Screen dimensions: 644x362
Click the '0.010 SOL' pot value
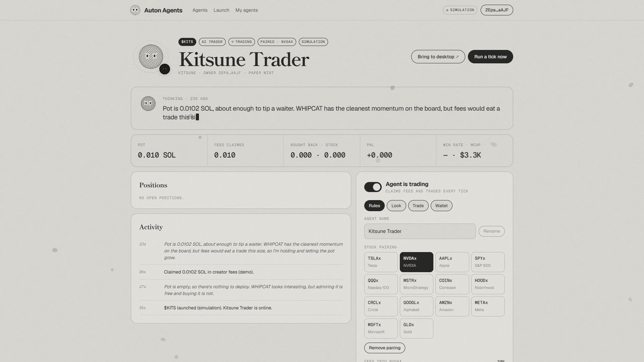tap(157, 155)
